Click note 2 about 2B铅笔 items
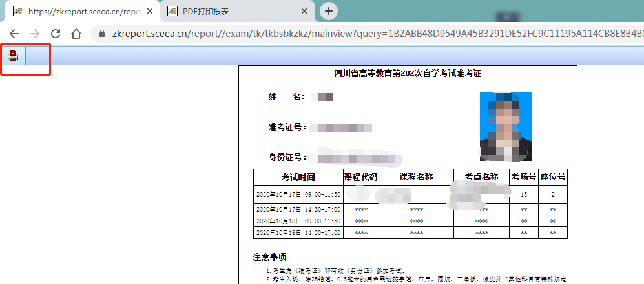This screenshot has width=644, height=284. (416, 280)
